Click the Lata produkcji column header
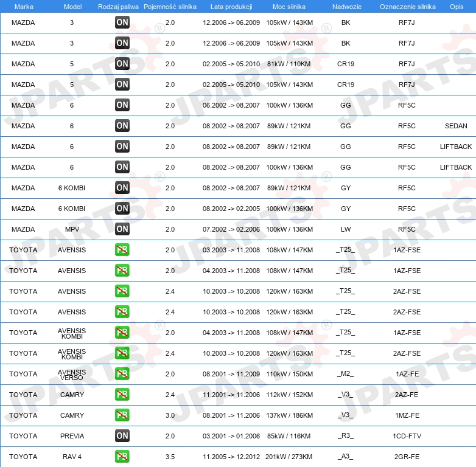476x467 pixels. click(231, 7)
